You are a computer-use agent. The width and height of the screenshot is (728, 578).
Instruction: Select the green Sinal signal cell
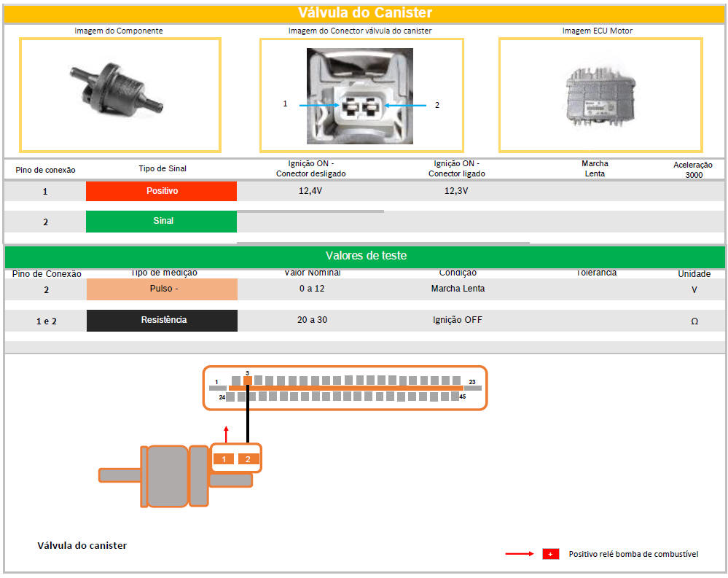tap(161, 221)
